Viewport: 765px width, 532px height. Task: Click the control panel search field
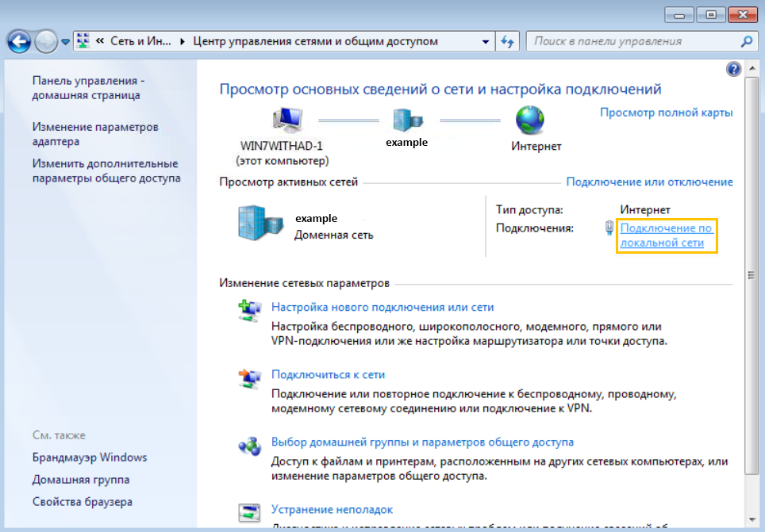635,41
